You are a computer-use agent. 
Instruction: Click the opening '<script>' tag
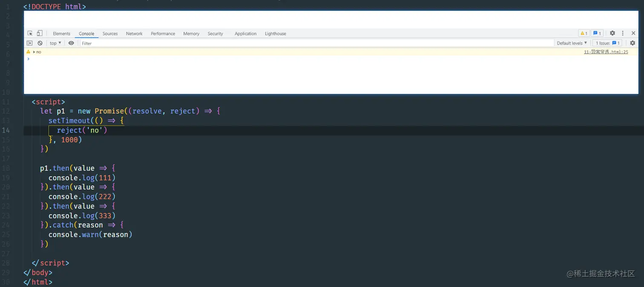click(x=48, y=102)
